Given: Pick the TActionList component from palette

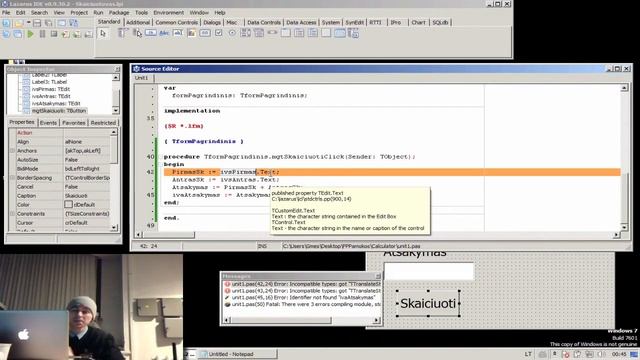Looking at the screenshot, I should tap(353, 33).
